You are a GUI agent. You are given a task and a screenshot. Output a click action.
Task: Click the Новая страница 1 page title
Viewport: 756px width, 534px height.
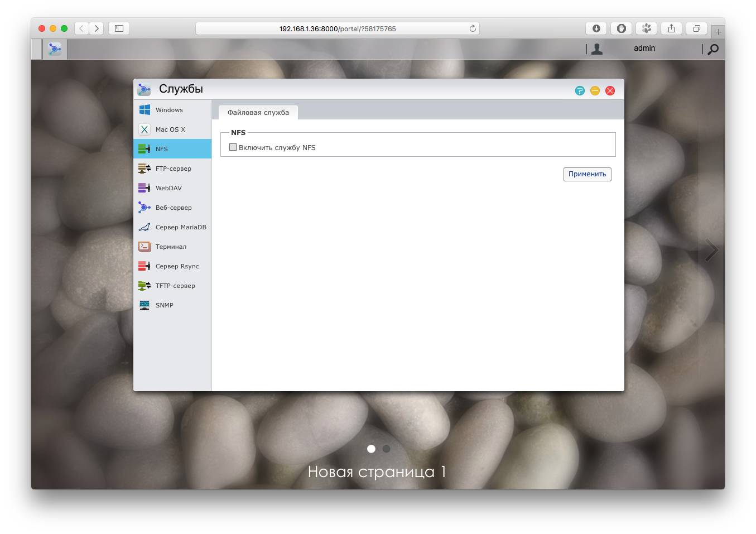pos(377,472)
